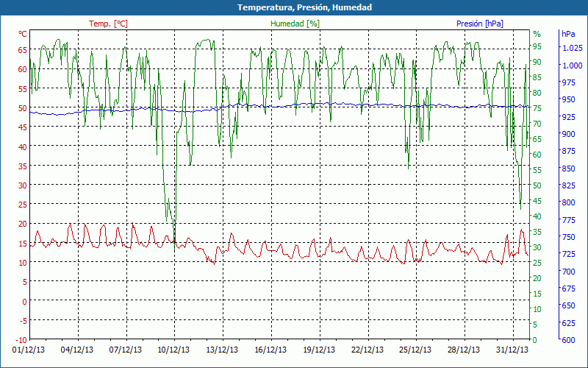Click the 22/12/13 date label

[x=367, y=350]
